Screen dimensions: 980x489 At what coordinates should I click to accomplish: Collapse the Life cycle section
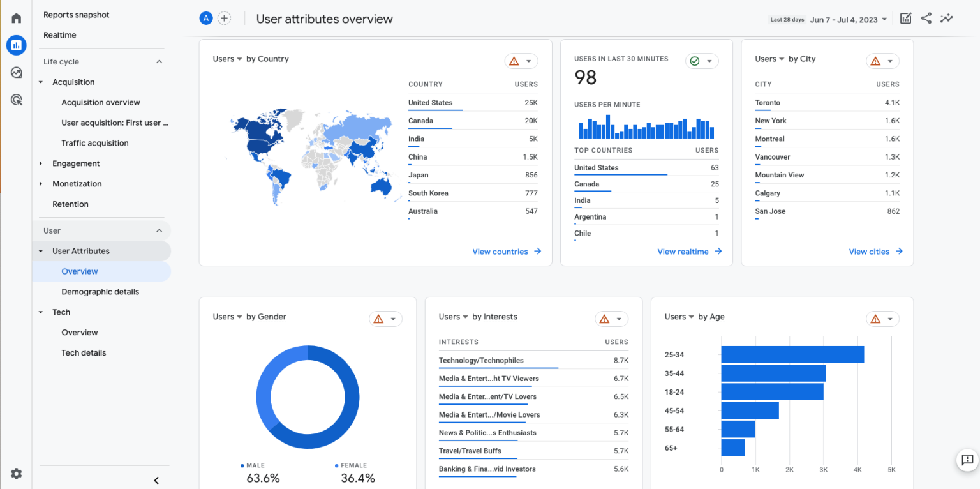point(159,61)
